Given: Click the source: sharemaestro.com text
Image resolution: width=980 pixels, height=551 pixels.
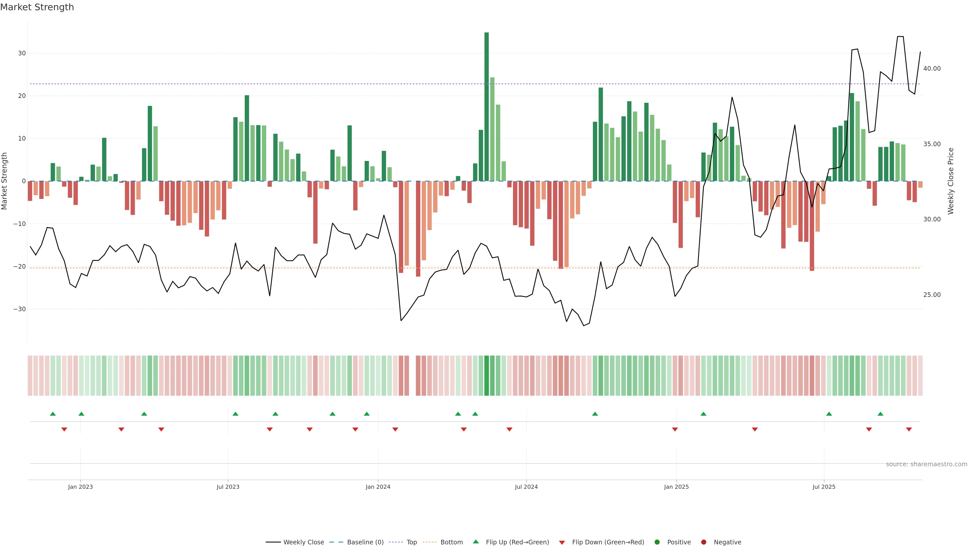Looking at the screenshot, I should (926, 464).
